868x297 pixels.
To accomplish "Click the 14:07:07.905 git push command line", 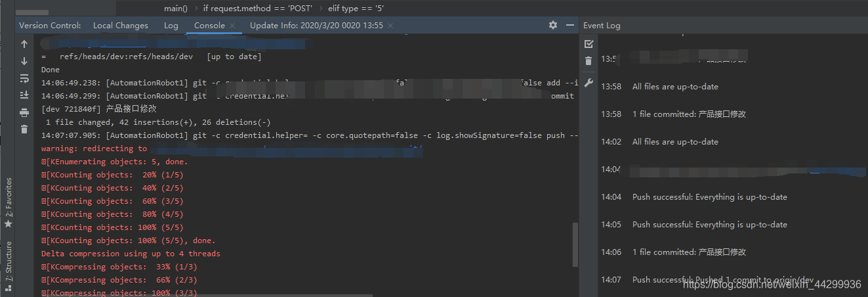I will pos(310,135).
